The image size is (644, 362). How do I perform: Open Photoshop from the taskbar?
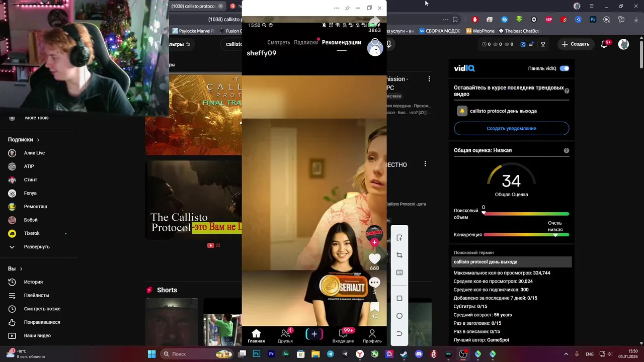257,354
